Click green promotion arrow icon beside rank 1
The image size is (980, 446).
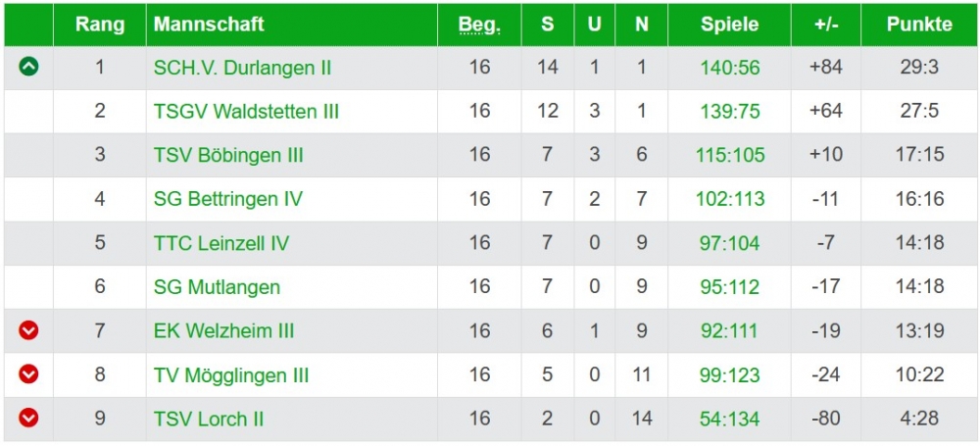29,68
